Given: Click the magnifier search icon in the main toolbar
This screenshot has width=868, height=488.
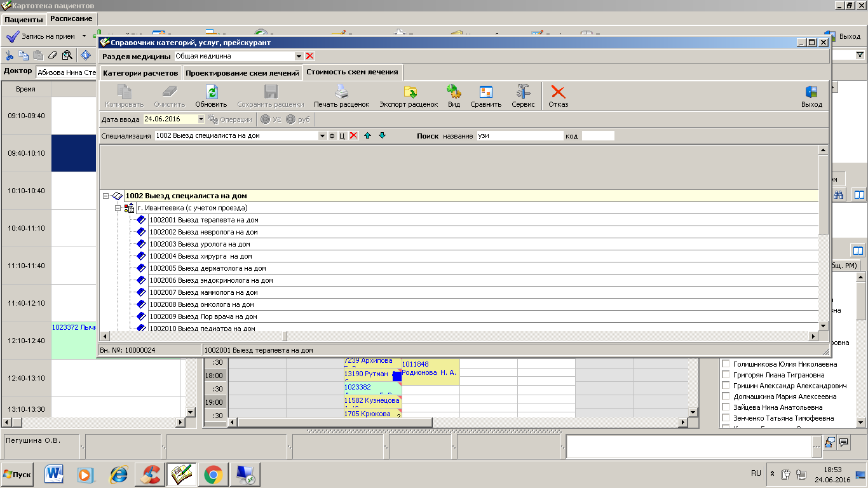Looking at the screenshot, I should [66, 55].
